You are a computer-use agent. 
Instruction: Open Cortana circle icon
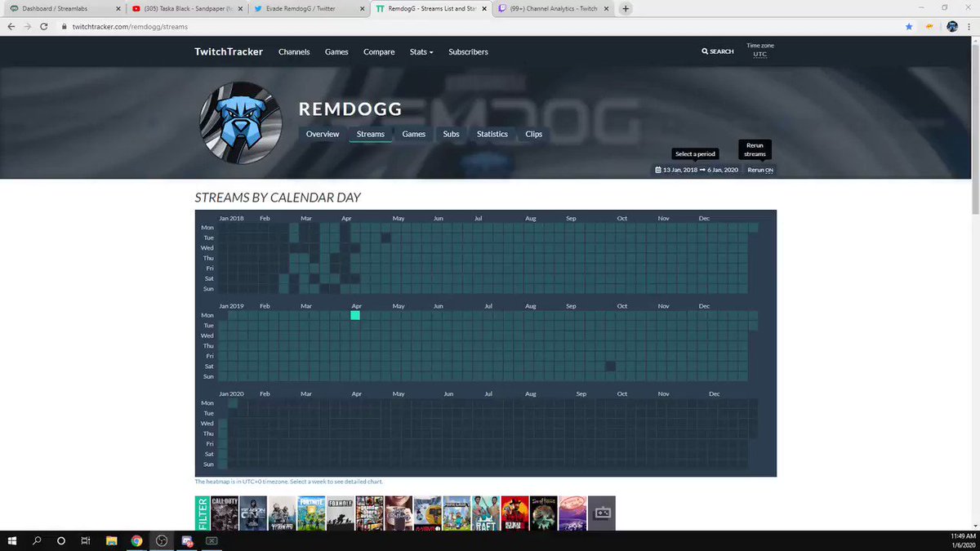[61, 540]
